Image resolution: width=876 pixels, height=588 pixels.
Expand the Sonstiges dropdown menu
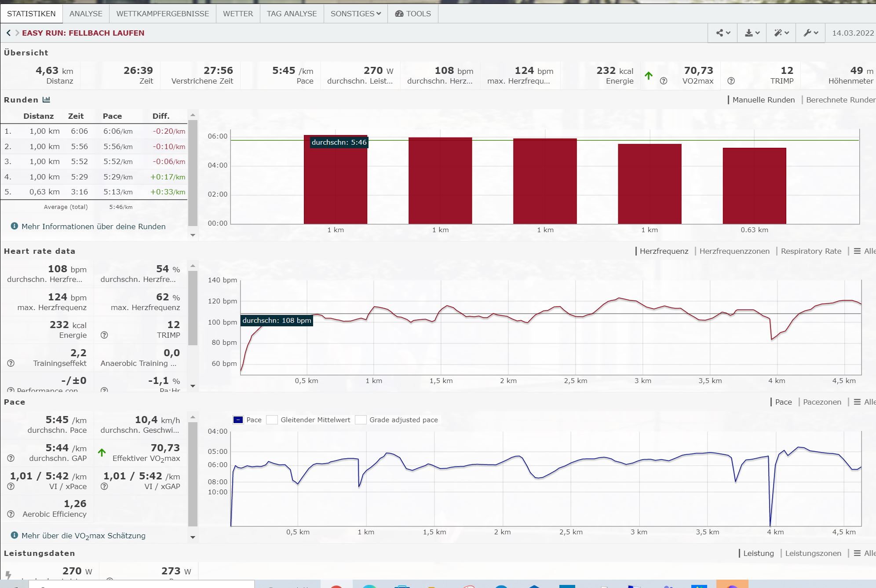[355, 14]
